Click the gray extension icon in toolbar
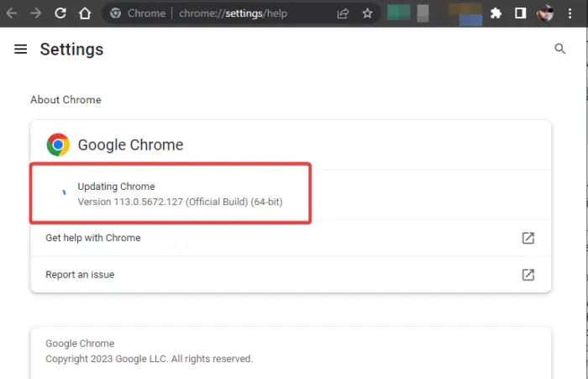Viewport: 588px width, 379px height. [x=423, y=13]
